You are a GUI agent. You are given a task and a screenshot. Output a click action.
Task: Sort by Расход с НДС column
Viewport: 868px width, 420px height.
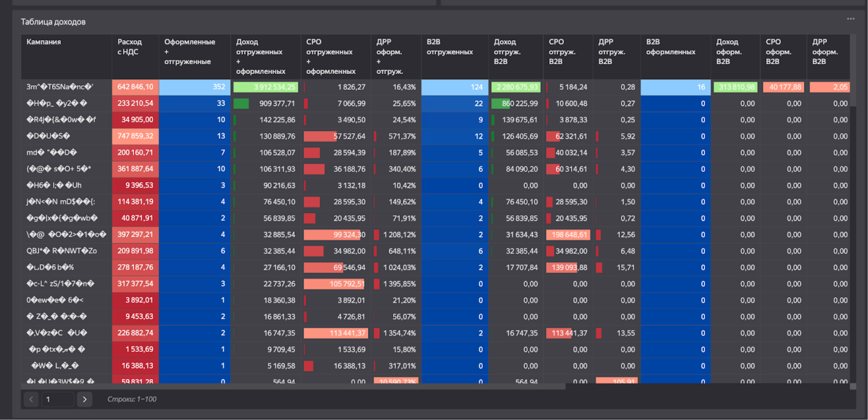(x=129, y=47)
